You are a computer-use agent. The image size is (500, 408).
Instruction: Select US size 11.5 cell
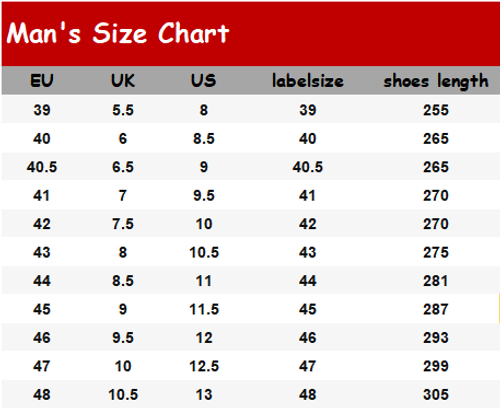pos(204,309)
